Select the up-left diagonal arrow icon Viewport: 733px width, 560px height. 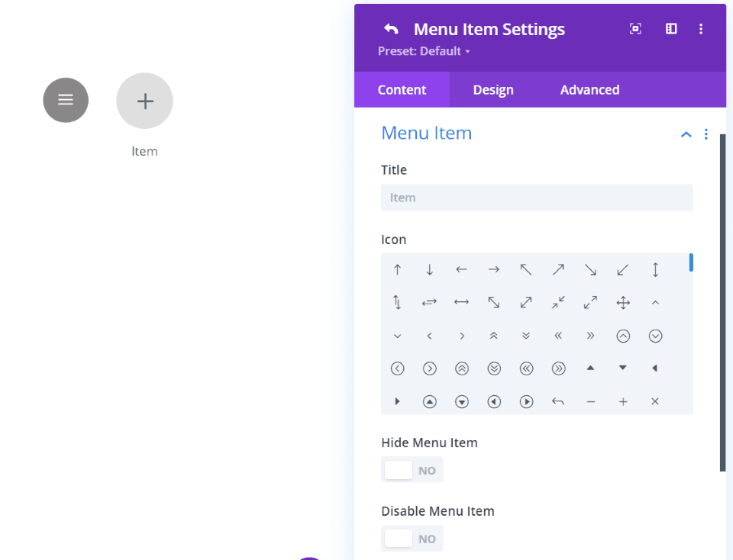pos(526,269)
